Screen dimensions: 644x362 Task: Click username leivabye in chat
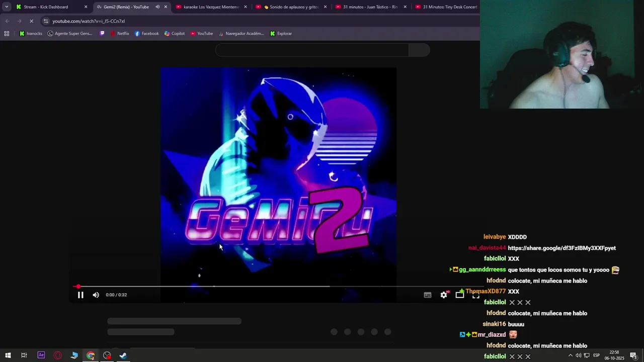pyautogui.click(x=495, y=237)
